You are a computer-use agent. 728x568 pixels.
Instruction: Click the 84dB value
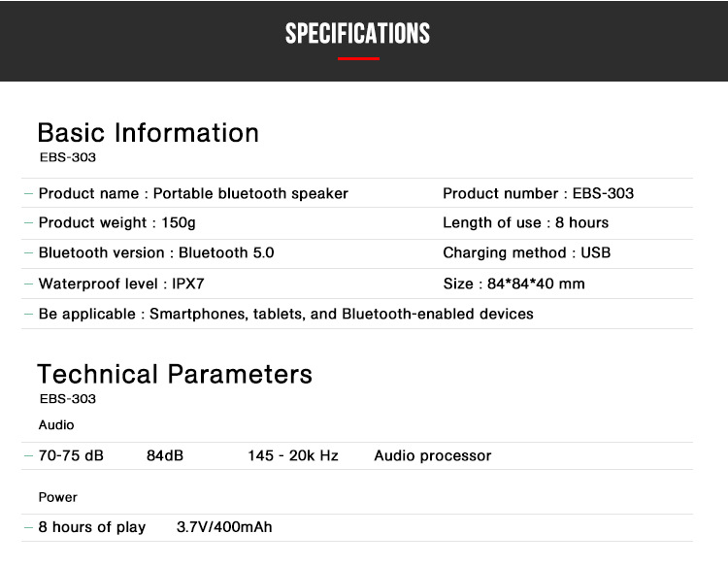(165, 455)
